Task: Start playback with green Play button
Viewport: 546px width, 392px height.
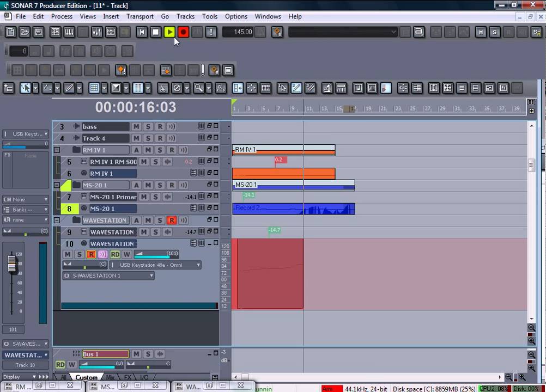Action: [x=169, y=32]
